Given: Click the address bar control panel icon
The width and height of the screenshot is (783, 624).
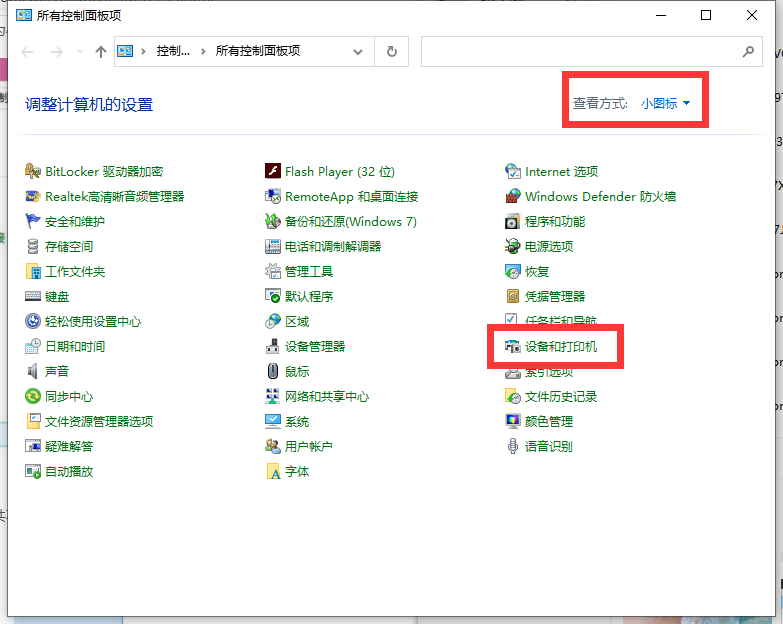Looking at the screenshot, I should click(x=125, y=51).
